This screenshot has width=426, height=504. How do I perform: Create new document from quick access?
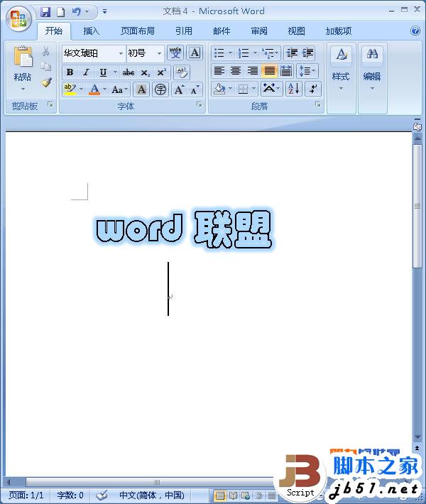61,12
